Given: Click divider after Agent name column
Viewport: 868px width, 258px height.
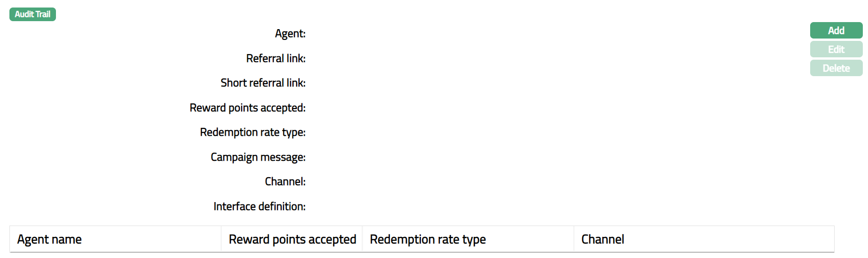Looking at the screenshot, I should pos(221,239).
